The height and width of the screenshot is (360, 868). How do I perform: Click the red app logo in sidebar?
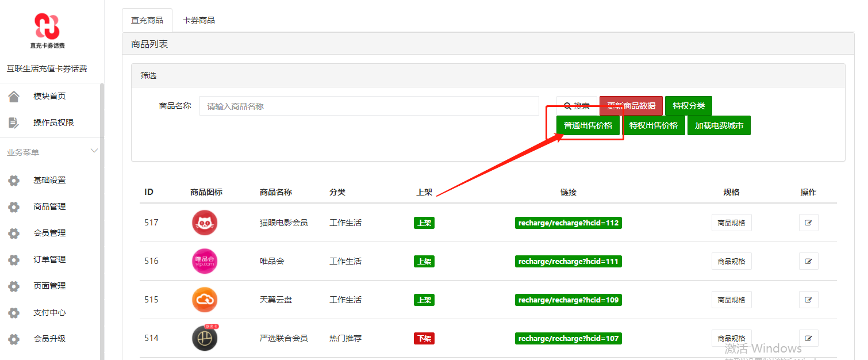click(x=47, y=27)
